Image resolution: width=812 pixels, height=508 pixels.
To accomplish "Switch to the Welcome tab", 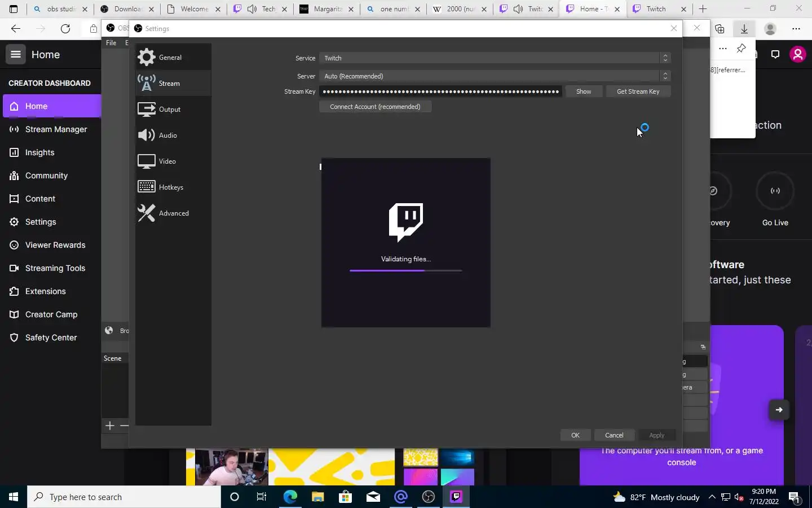I will pyautogui.click(x=194, y=9).
